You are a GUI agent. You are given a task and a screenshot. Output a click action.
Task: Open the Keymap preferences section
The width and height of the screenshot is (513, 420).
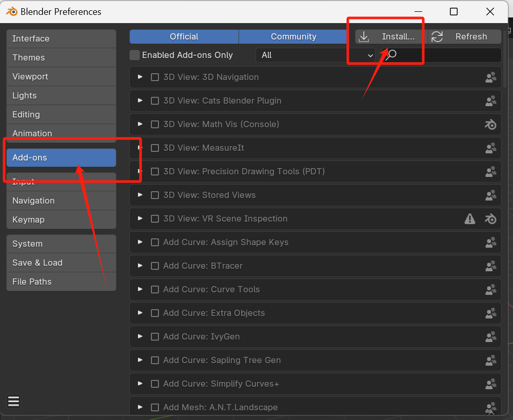click(x=61, y=219)
